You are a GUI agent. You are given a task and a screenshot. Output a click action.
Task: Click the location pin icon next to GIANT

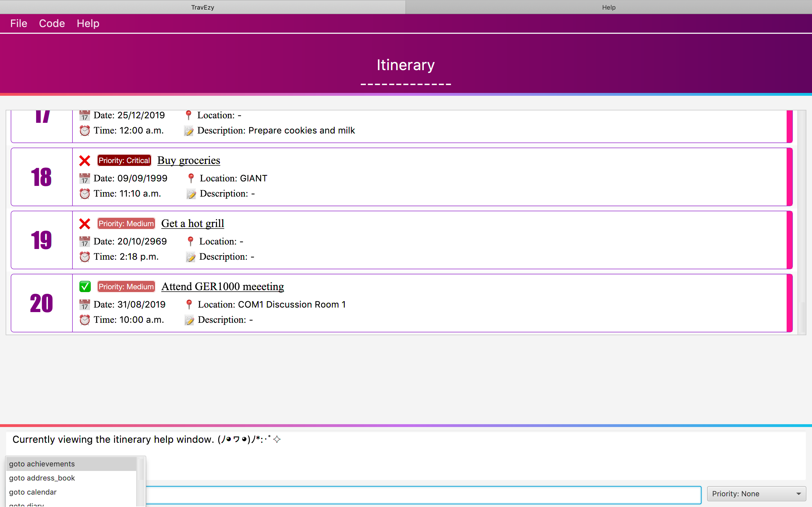191,178
